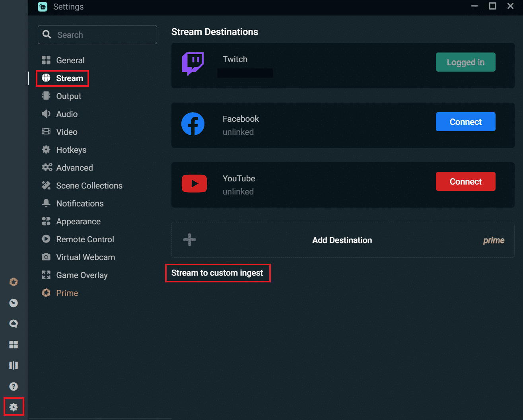Click the orange Prime badge icon in settings list
Viewport: 523px width, 420px height.
(x=46, y=293)
